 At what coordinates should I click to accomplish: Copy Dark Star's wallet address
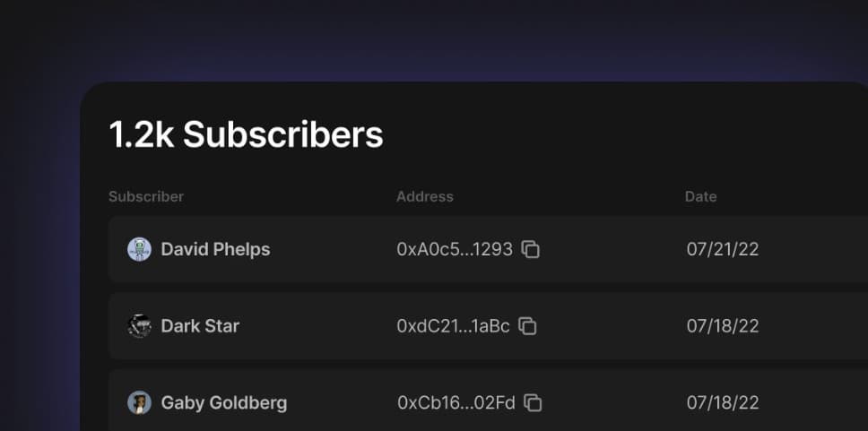tap(528, 326)
